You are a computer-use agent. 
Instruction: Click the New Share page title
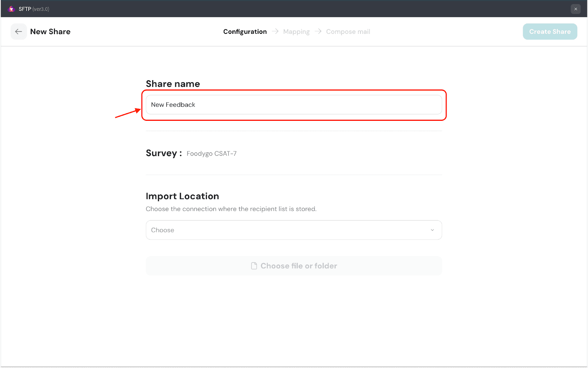click(50, 32)
